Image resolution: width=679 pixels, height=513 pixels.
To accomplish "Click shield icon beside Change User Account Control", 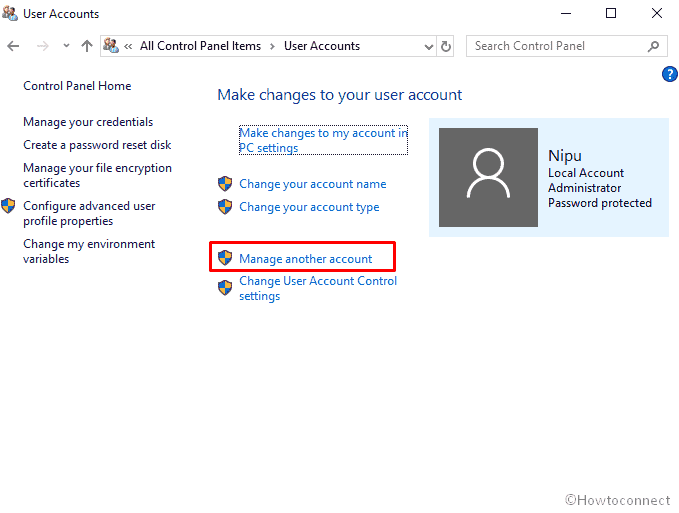I will point(225,287).
